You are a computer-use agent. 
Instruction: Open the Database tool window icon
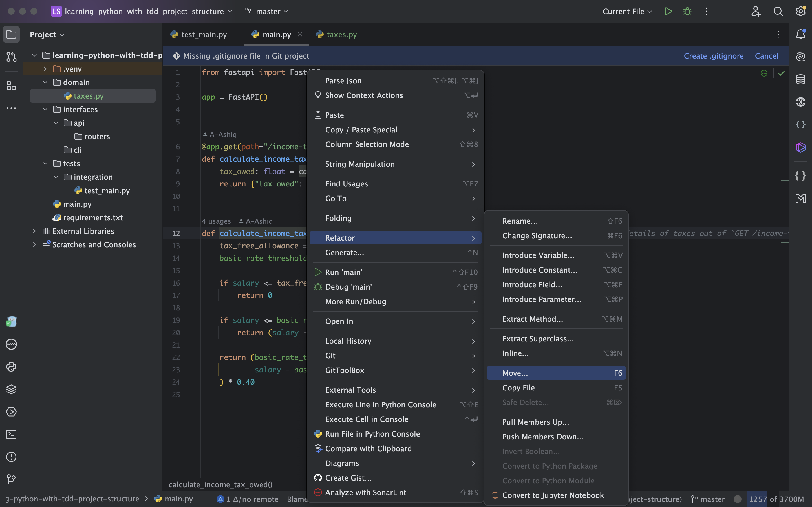801,79
